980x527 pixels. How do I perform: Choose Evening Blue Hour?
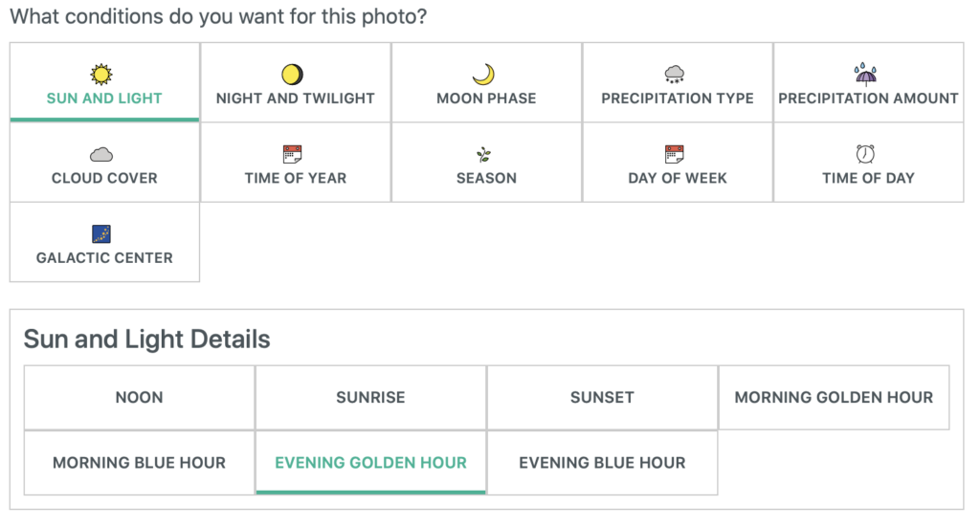tap(602, 463)
